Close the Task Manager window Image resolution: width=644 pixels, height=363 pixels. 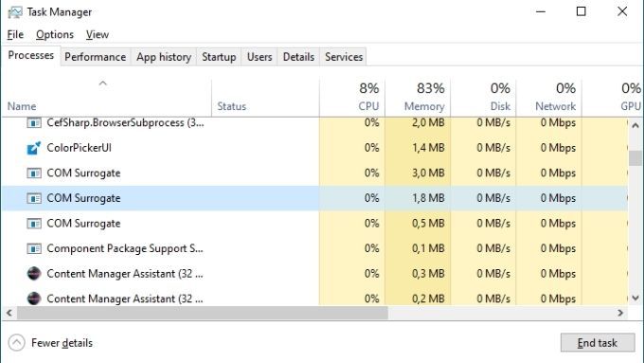622,11
